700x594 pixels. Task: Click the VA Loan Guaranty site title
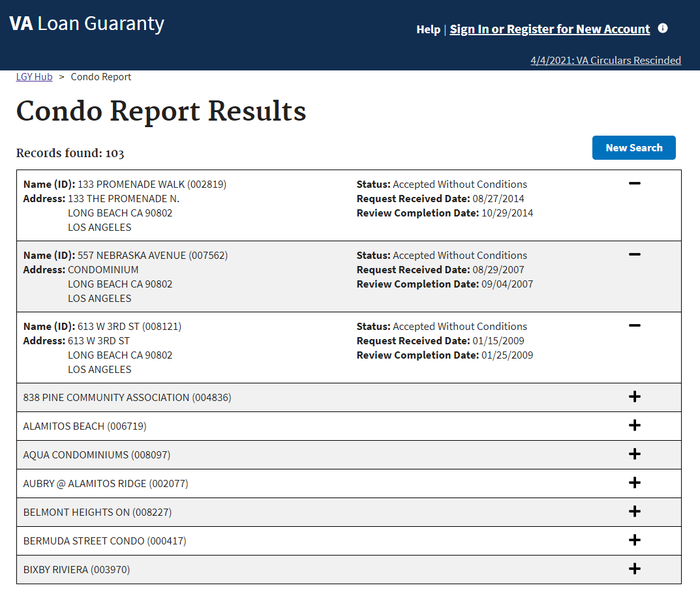(x=87, y=24)
